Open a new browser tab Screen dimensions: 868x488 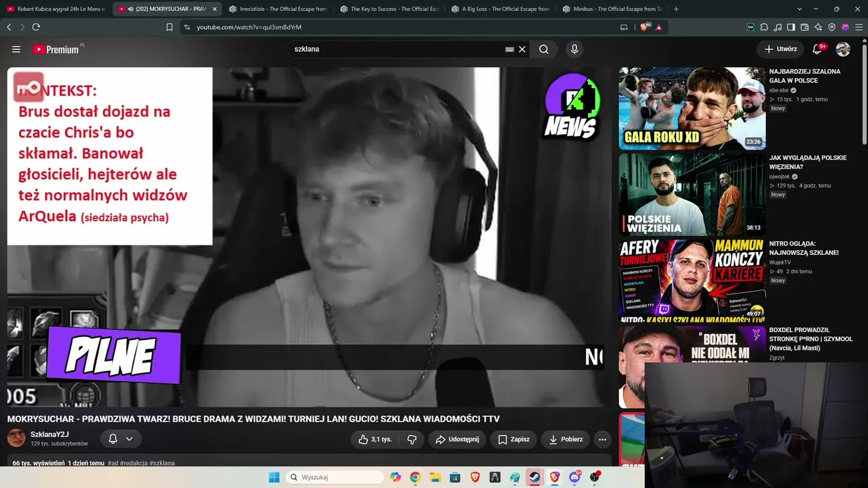[x=676, y=9]
